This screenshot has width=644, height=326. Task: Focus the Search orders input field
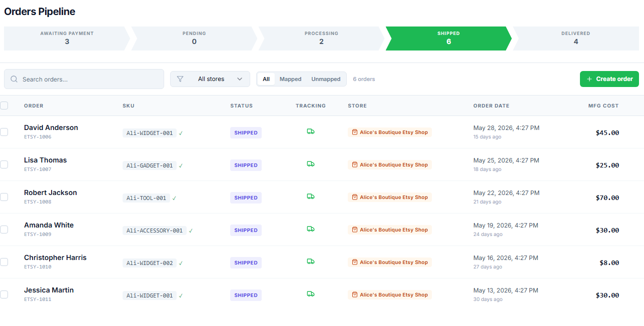[84, 79]
